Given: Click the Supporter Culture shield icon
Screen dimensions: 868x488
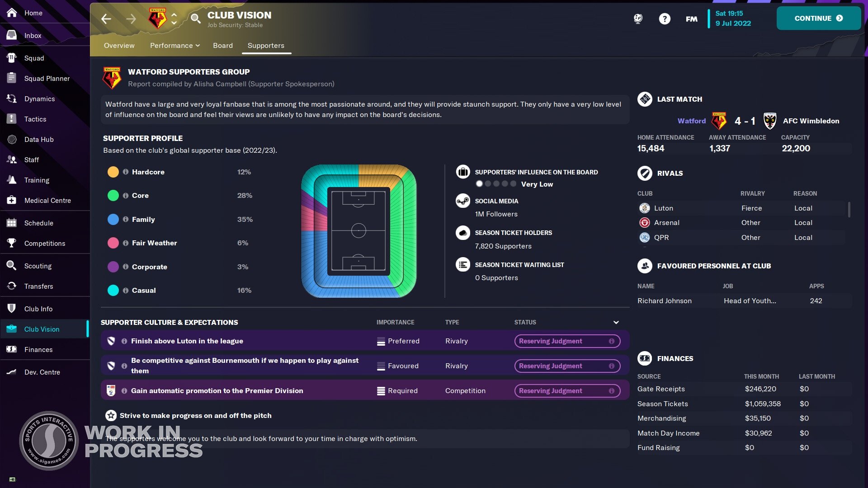Looking at the screenshot, I should coord(112,341).
